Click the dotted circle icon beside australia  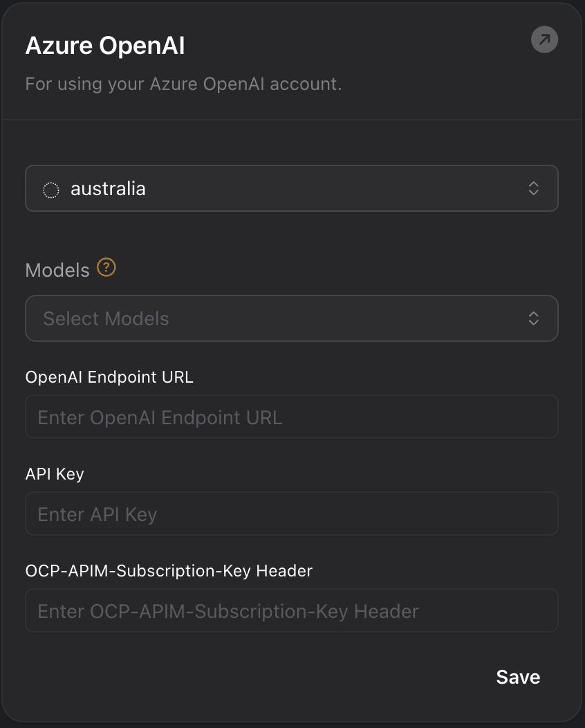point(51,190)
